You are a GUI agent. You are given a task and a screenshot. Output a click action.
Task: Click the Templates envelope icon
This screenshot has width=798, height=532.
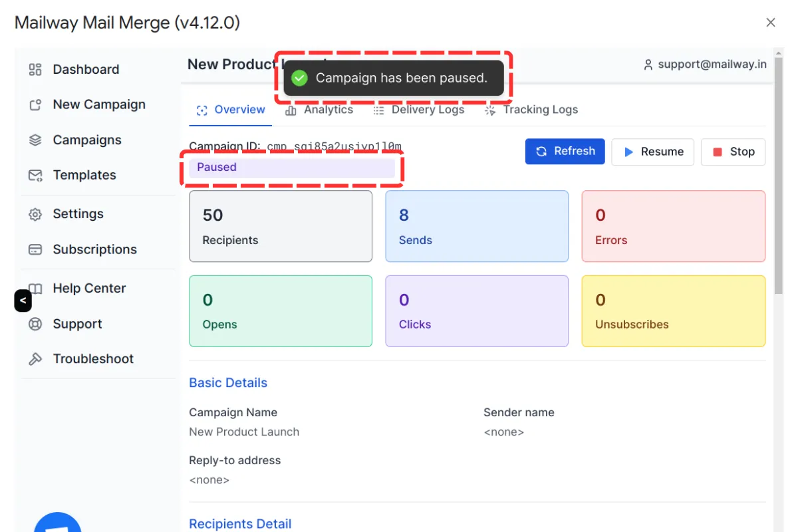(35, 176)
